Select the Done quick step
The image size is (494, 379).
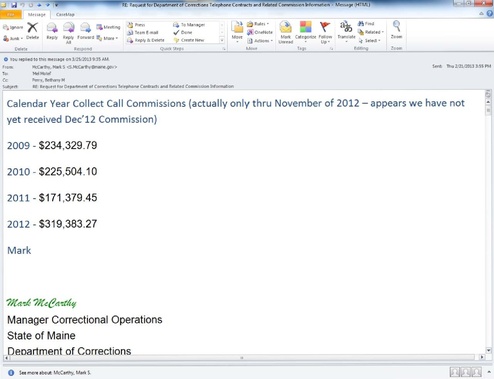click(x=183, y=32)
